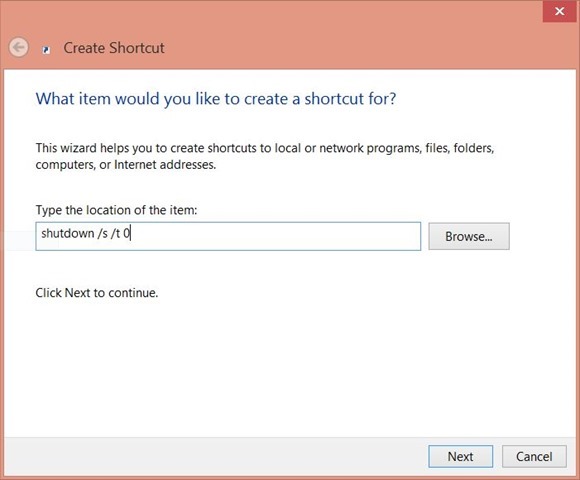
Task: Click the /s switch text in location field
Action: pyautogui.click(x=103, y=233)
